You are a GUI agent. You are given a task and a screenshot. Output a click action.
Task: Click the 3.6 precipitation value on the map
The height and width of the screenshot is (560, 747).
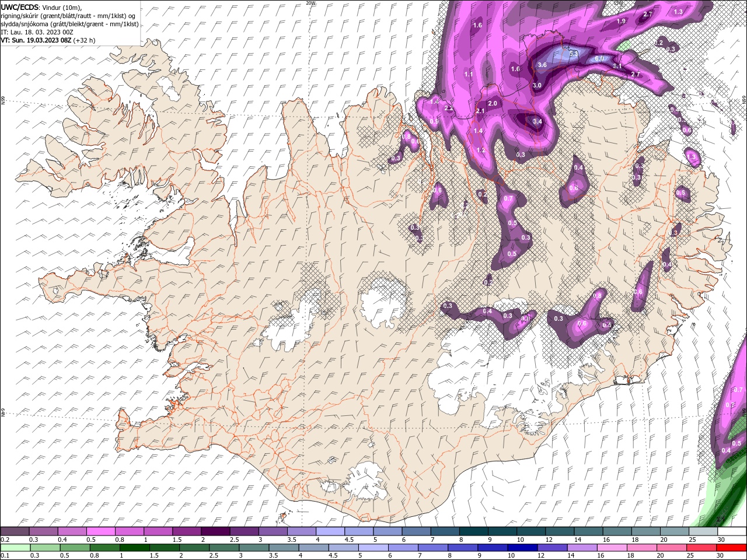point(542,65)
